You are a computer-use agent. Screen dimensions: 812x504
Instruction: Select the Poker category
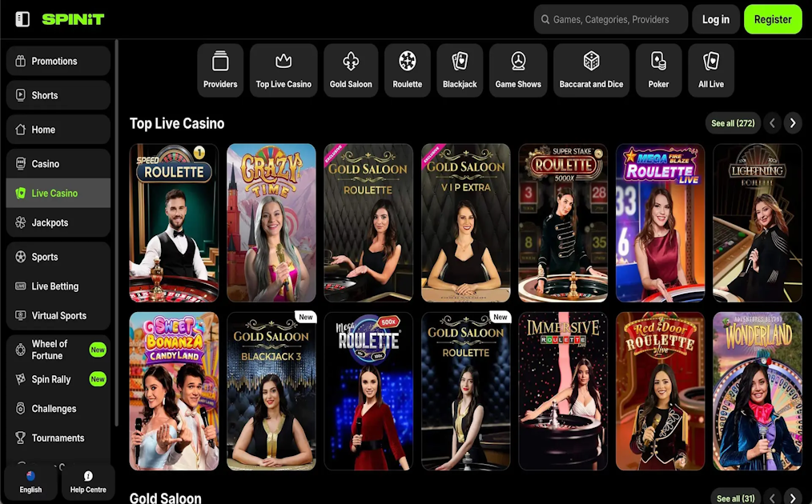(658, 70)
